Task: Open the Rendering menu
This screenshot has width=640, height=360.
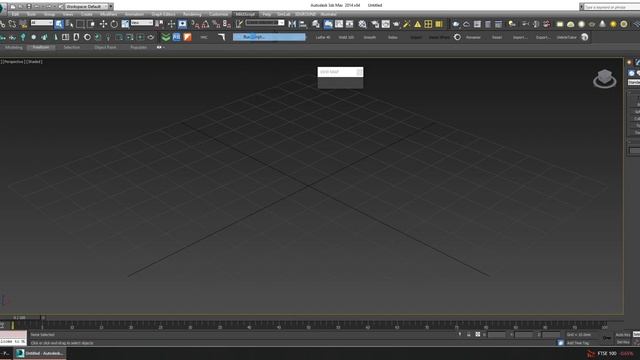Action: pyautogui.click(x=191, y=14)
